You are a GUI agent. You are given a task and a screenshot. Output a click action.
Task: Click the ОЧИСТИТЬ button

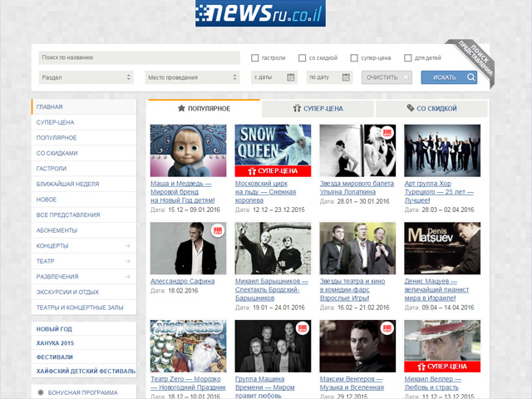coord(387,77)
